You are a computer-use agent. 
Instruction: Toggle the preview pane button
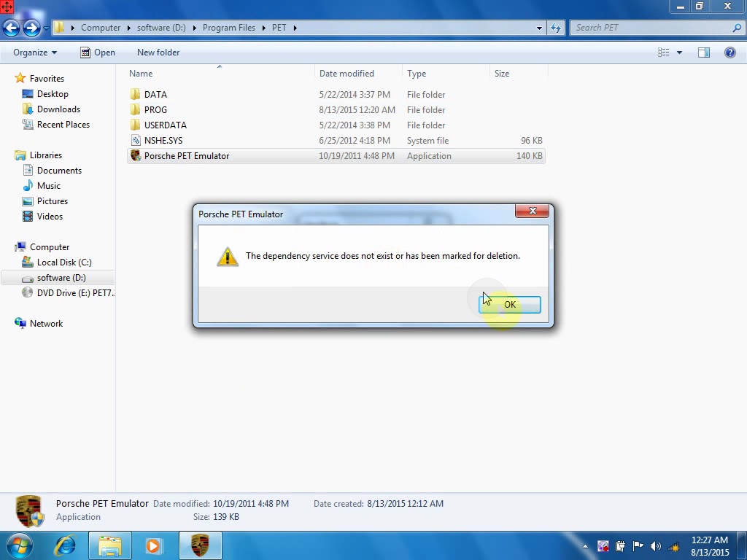(704, 52)
